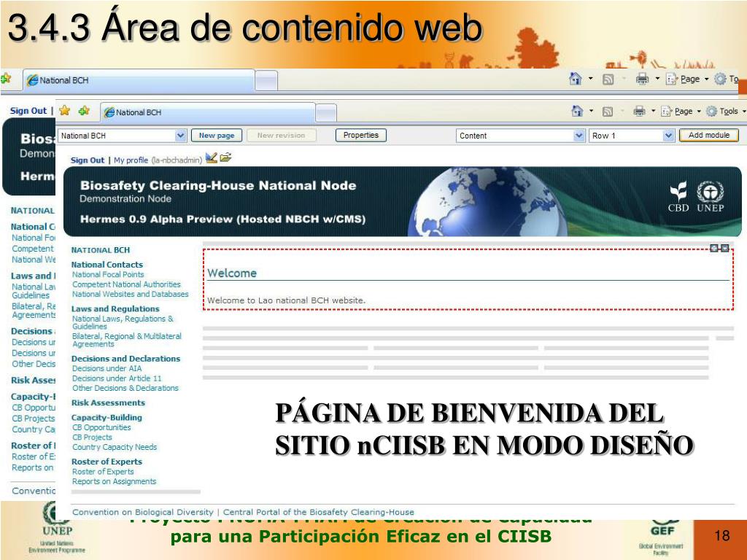Click the Tools gear icon in front browser

click(711, 111)
